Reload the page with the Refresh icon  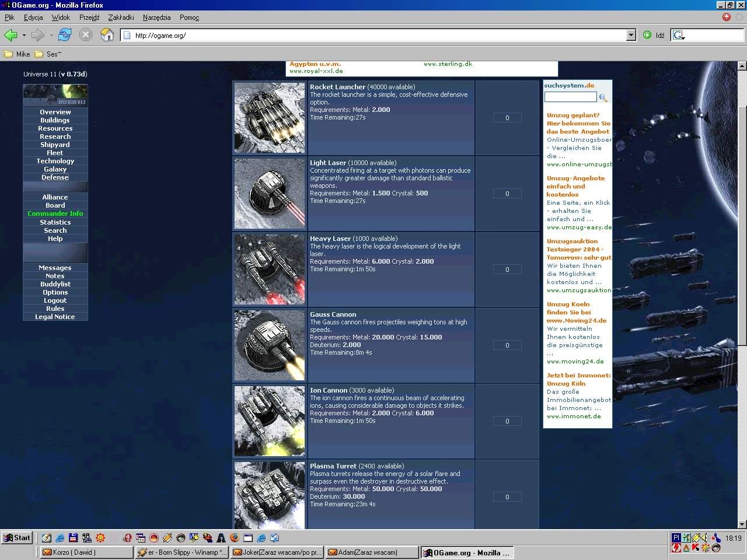click(65, 35)
